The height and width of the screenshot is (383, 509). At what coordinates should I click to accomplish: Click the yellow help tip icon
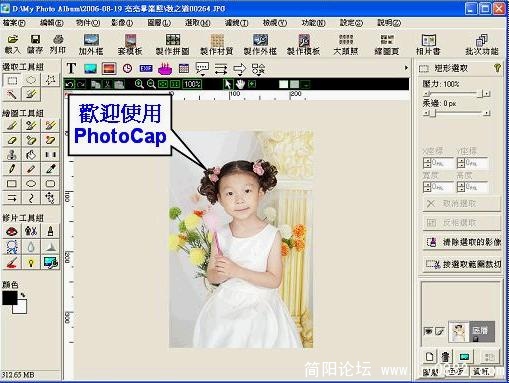(497, 68)
